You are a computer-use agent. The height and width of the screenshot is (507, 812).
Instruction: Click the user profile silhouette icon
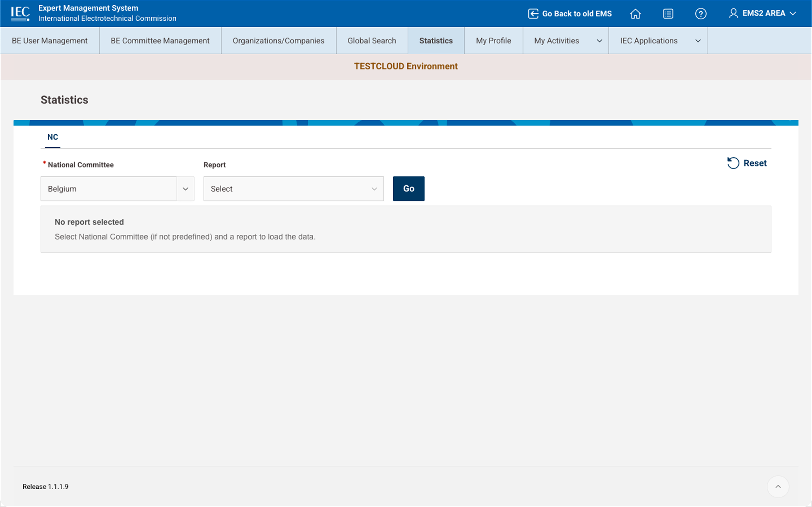tap(733, 14)
